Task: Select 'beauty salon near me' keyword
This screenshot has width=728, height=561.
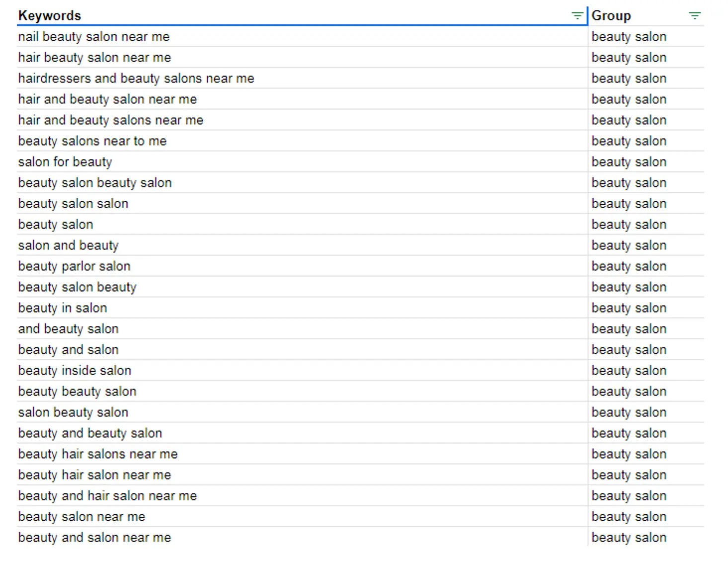Action: (81, 516)
